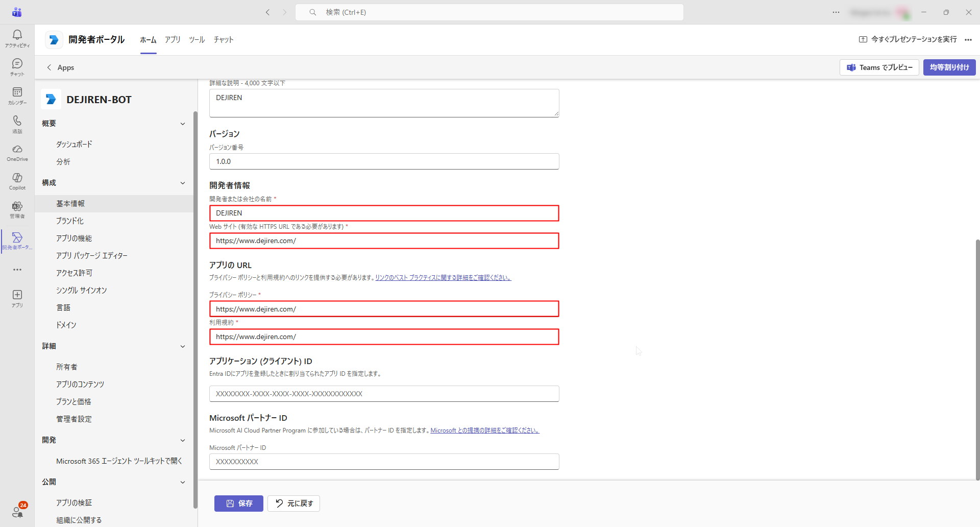The image size is (980, 527).
Task: Click the バージョン番号 input field
Action: pyautogui.click(x=384, y=161)
